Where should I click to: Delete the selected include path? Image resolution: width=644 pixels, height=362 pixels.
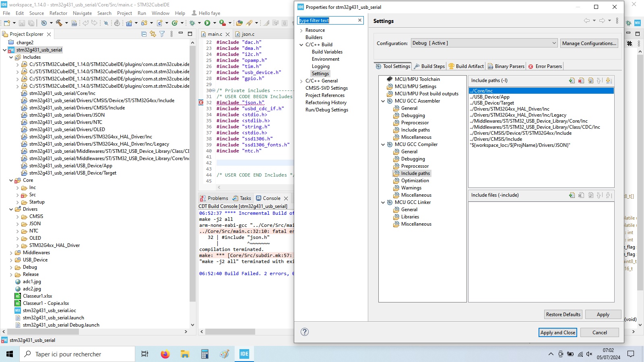point(581,80)
